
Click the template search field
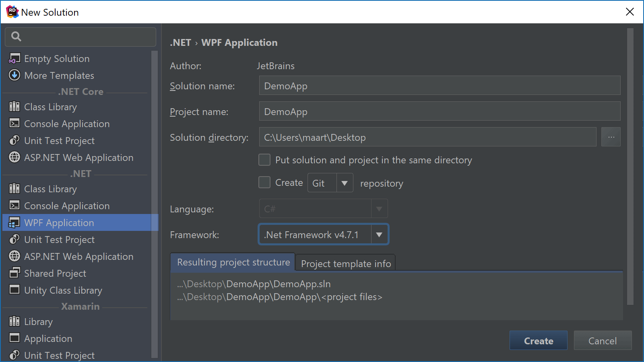pos(80,37)
